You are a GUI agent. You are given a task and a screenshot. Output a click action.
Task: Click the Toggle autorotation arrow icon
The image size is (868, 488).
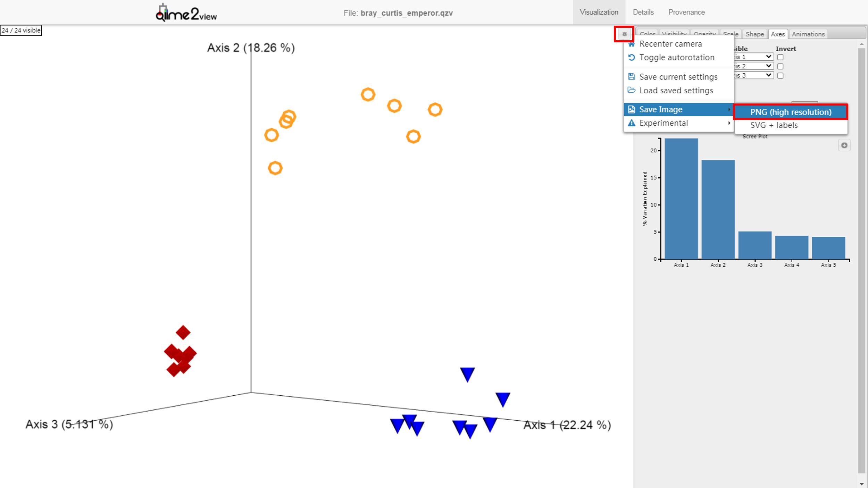click(632, 58)
